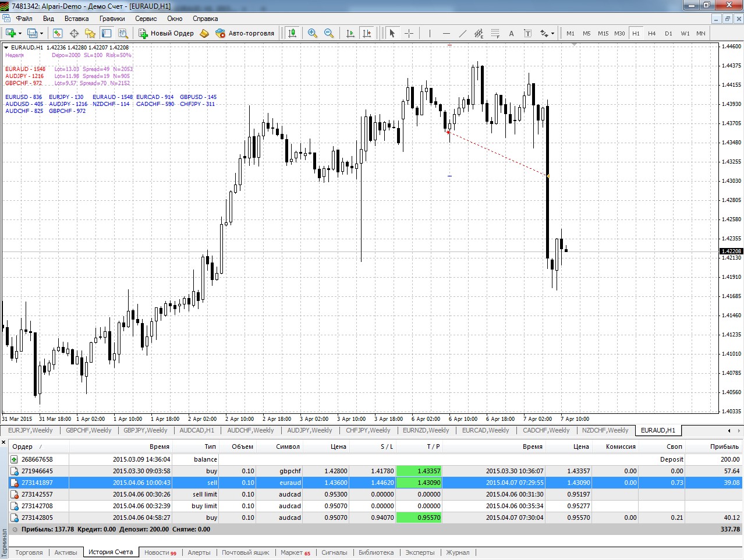Click the EURAUD,H1 chart title dropdown triangle
The height and width of the screenshot is (560, 744).
pyautogui.click(x=6, y=48)
